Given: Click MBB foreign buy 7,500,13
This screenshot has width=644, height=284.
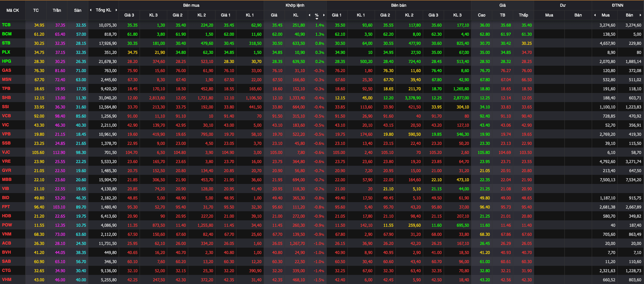Looking at the screenshot, I should point(607,180).
